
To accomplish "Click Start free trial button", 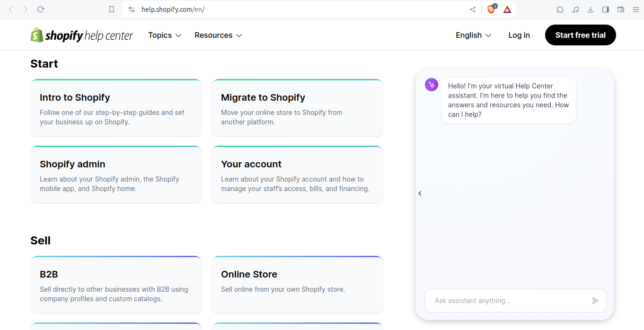I will tap(581, 35).
